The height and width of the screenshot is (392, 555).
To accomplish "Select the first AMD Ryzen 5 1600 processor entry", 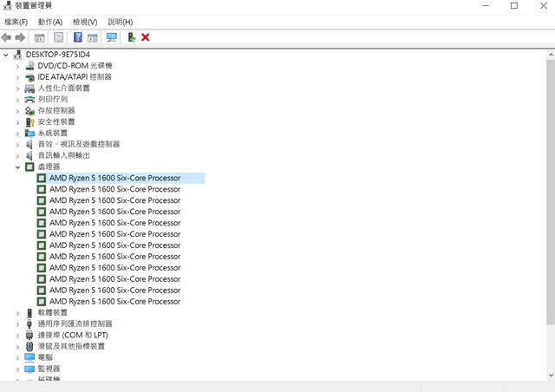I will point(114,178).
